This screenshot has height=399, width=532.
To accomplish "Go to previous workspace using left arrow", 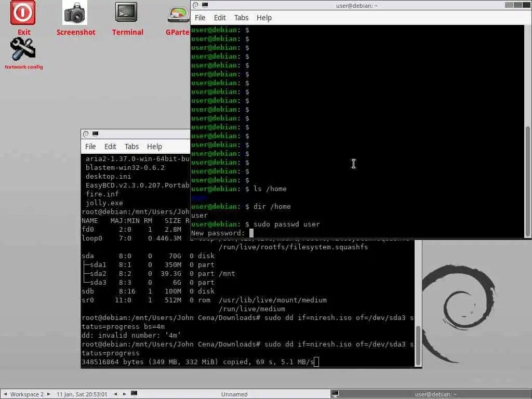I will pos(5,394).
